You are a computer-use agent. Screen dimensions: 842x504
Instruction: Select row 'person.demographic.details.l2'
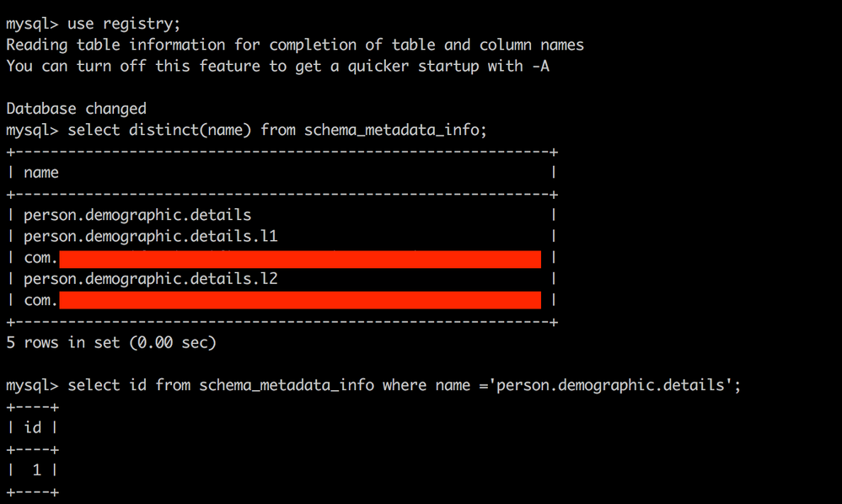150,279
